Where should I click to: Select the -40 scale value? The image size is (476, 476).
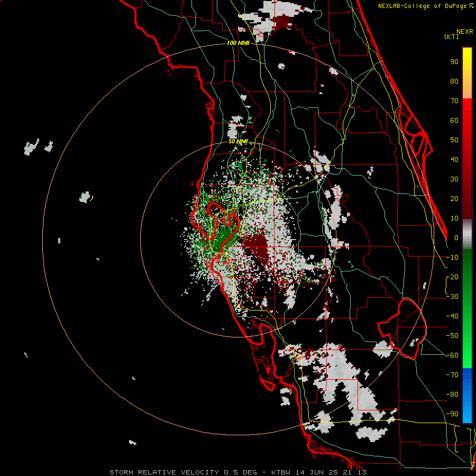point(453,316)
